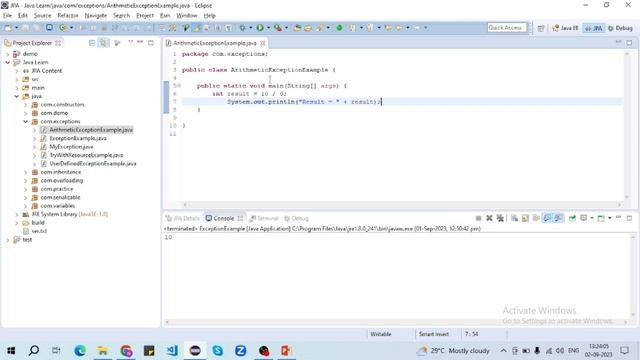
Task: Click Clear Console icon
Action: 514,218
